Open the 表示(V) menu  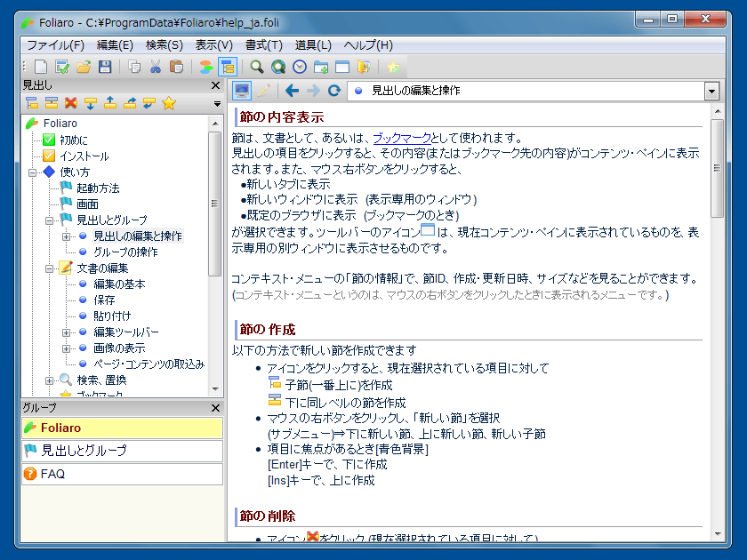pyautogui.click(x=214, y=45)
